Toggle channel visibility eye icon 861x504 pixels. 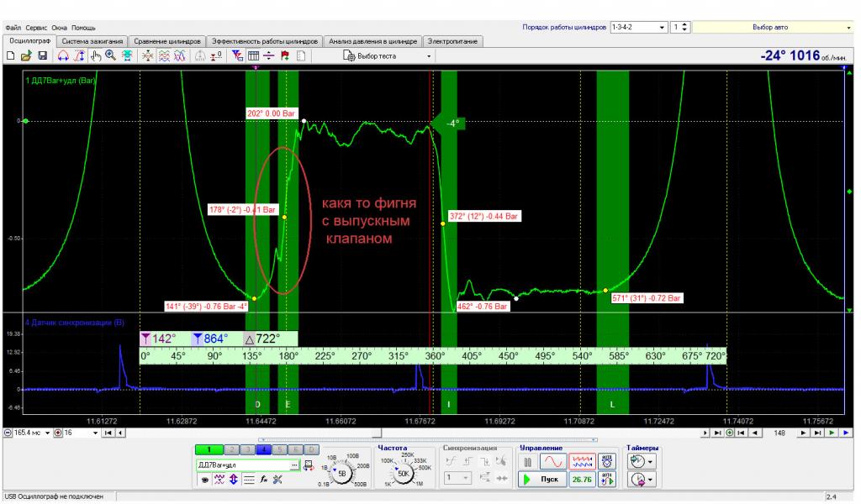coord(205,480)
